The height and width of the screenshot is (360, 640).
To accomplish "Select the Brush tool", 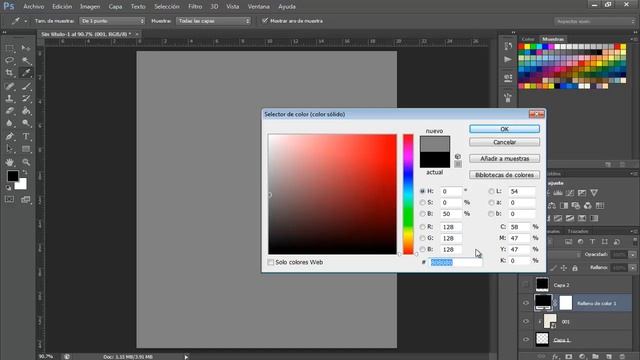I will tap(26, 86).
